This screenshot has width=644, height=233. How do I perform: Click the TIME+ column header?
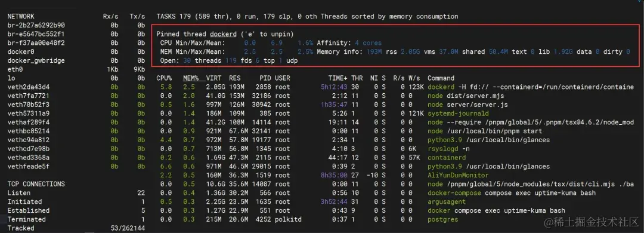(x=337, y=78)
